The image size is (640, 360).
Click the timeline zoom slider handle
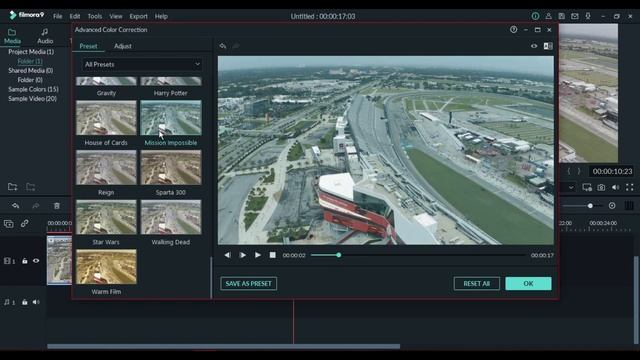coord(590,206)
